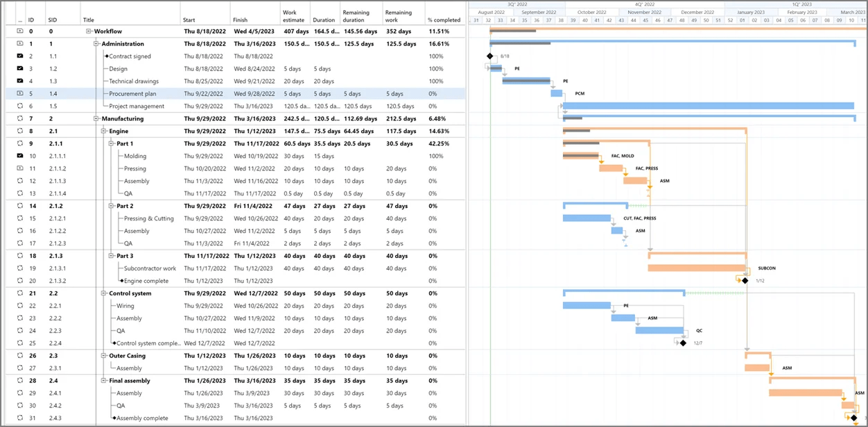Click the not-started status icon for Engine row 8
The image size is (868, 427).
[19, 131]
